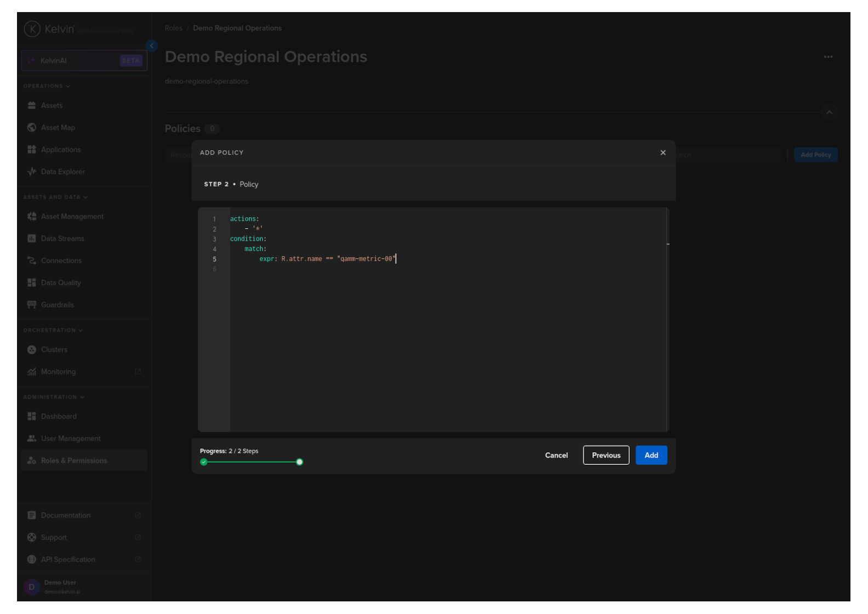Click the three-dots more options icon
This screenshot has width=868, height=614.
click(x=828, y=57)
